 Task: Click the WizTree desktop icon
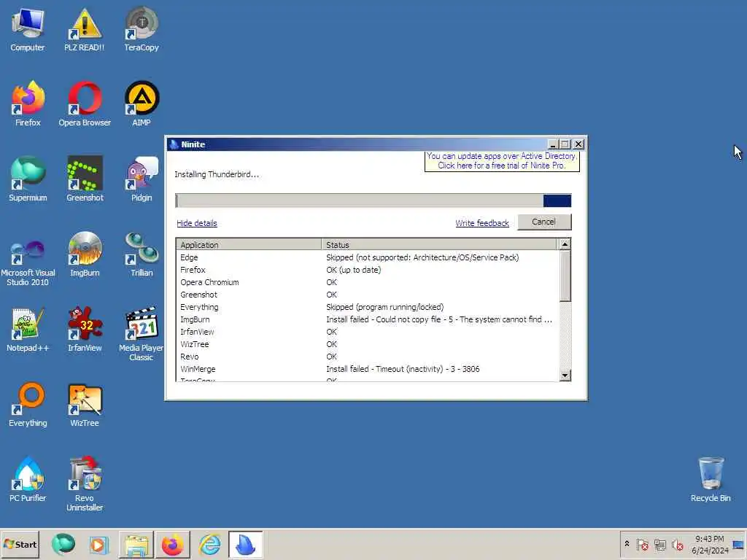click(x=85, y=405)
